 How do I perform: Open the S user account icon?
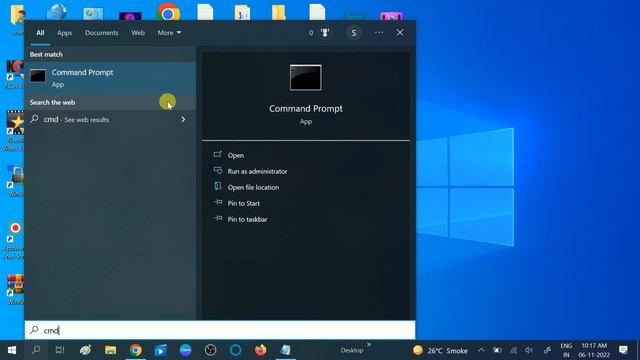point(354,33)
